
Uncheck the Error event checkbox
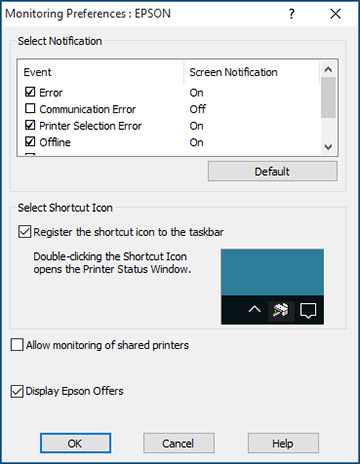[30, 92]
